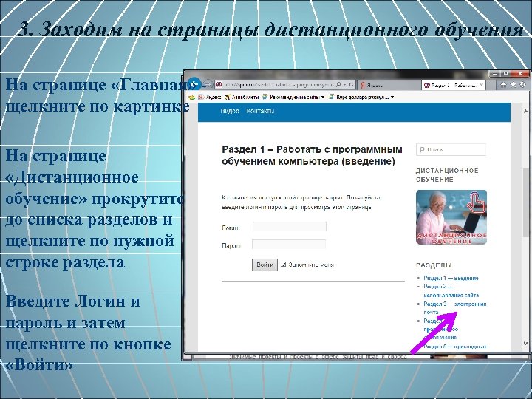Image resolution: width=532 pixels, height=399 pixels.
Task: Open Раздел 1 — введение link
Action: tap(451, 279)
